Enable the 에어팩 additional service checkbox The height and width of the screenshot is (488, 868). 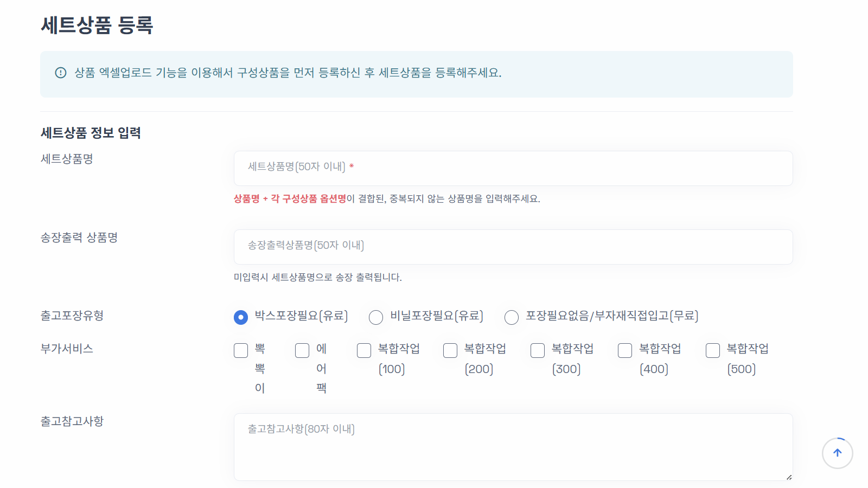[x=302, y=350]
